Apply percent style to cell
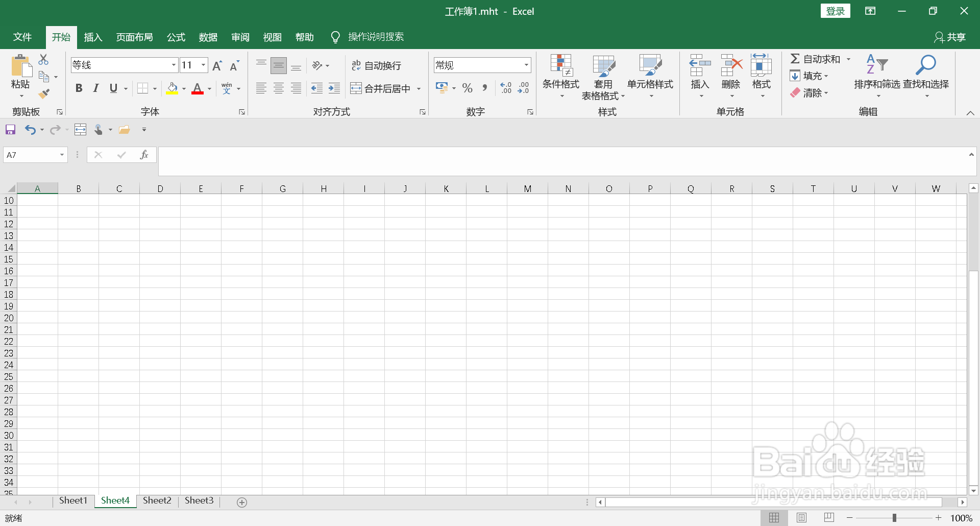The image size is (980, 526). pyautogui.click(x=467, y=88)
